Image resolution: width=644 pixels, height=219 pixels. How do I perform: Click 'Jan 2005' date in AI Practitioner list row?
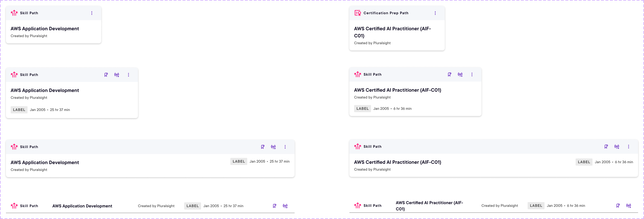click(554, 206)
